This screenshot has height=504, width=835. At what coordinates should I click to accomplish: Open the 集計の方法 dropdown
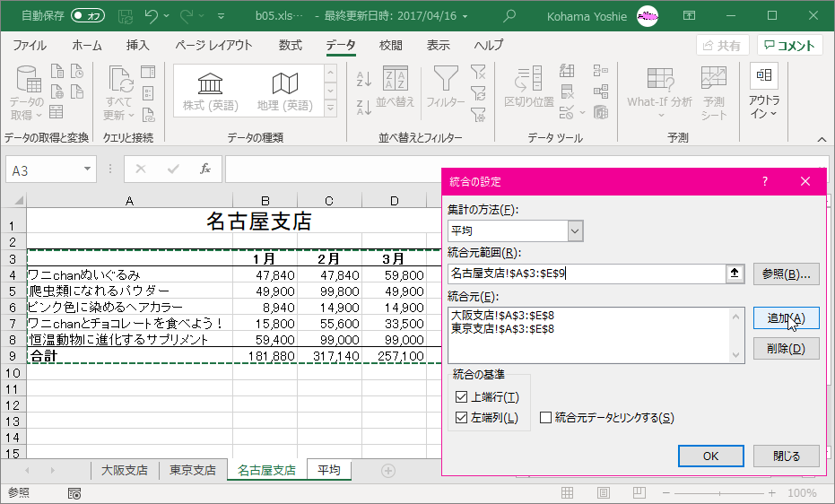576,231
